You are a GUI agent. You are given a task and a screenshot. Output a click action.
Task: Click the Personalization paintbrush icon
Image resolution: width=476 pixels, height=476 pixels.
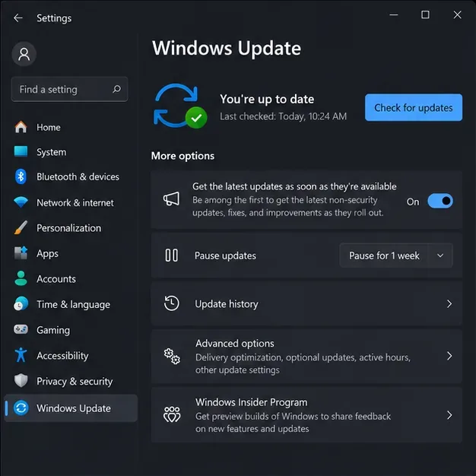[x=21, y=227]
